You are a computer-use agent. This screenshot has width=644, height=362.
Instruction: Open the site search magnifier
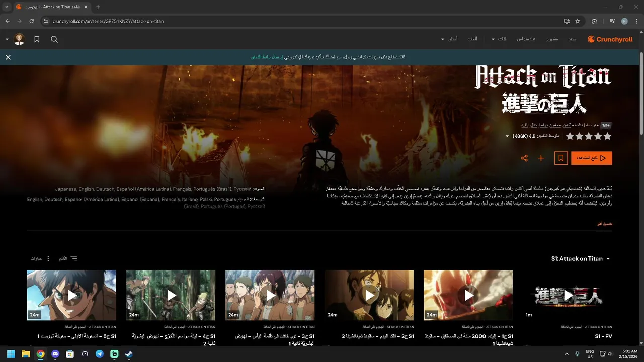tap(54, 39)
